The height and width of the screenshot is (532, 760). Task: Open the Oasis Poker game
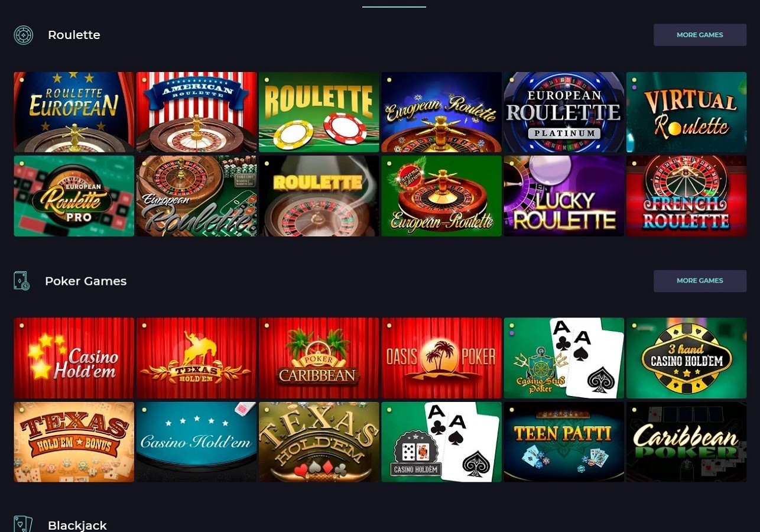441,358
